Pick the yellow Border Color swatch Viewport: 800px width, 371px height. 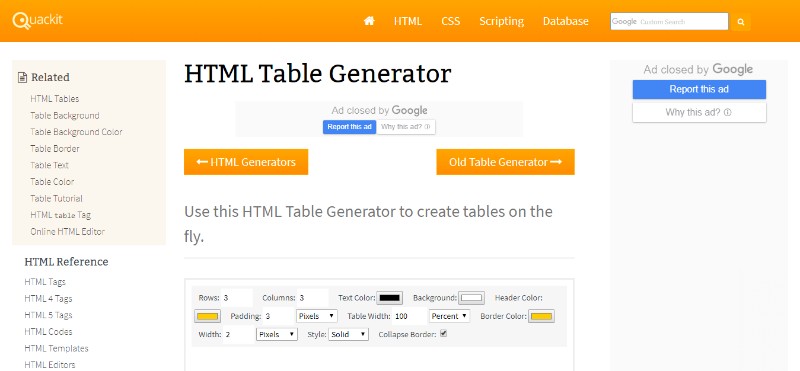(x=541, y=316)
